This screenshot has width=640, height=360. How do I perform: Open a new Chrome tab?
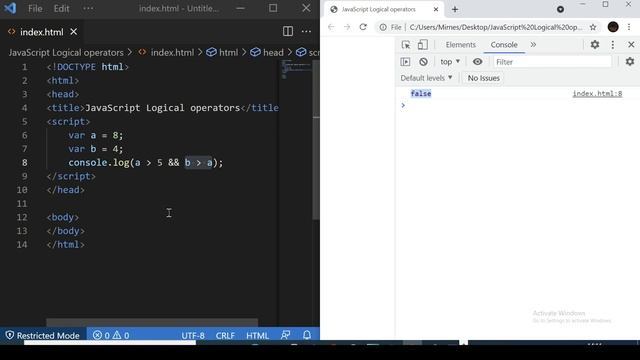[455, 9]
